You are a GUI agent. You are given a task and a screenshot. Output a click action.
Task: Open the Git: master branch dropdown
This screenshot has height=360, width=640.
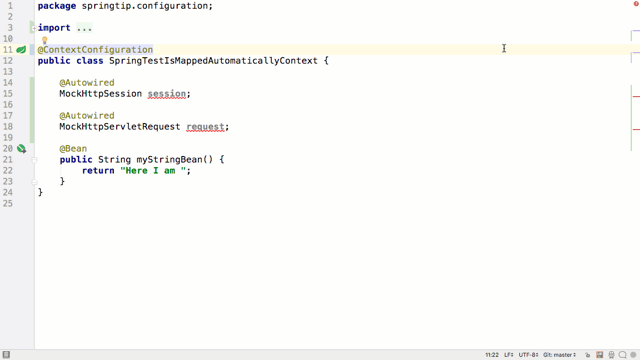559,355
